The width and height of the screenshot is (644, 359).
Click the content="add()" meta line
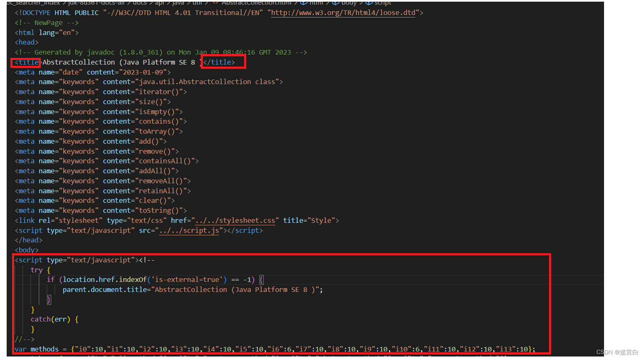[91, 141]
